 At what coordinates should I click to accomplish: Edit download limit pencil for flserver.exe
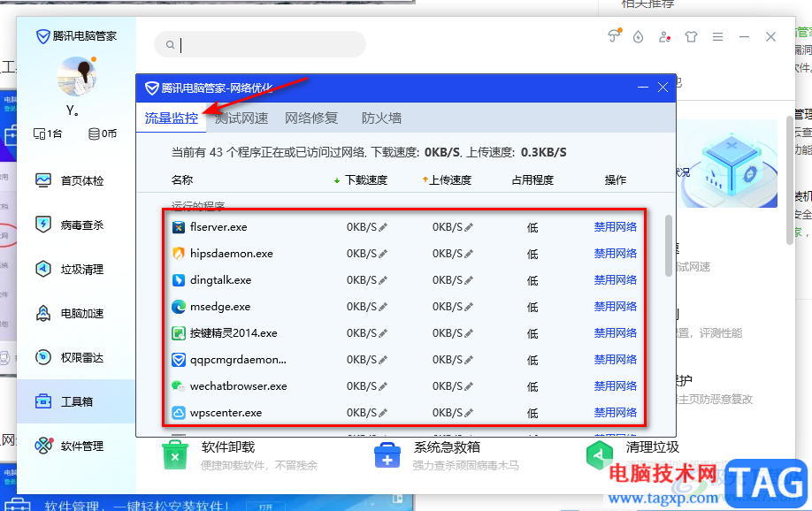pos(383,227)
